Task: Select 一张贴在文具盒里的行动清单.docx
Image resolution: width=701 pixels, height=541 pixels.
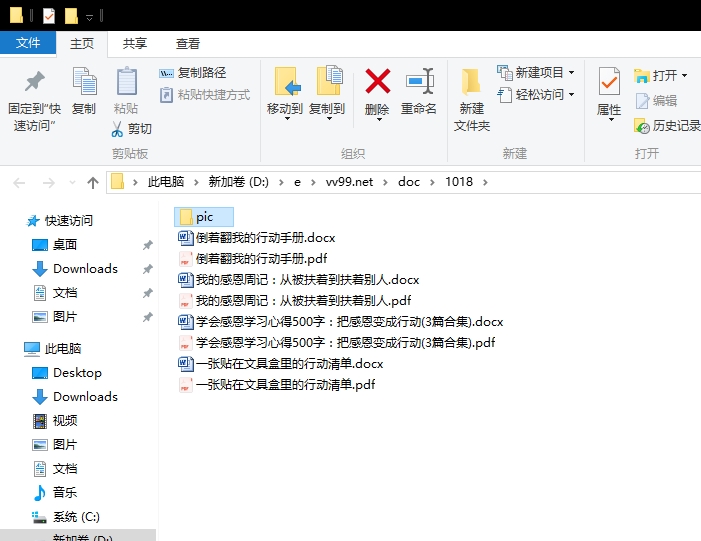Action: click(x=281, y=364)
